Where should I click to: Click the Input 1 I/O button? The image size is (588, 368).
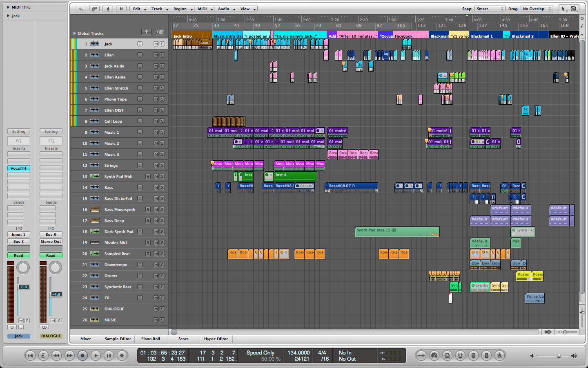(x=18, y=235)
